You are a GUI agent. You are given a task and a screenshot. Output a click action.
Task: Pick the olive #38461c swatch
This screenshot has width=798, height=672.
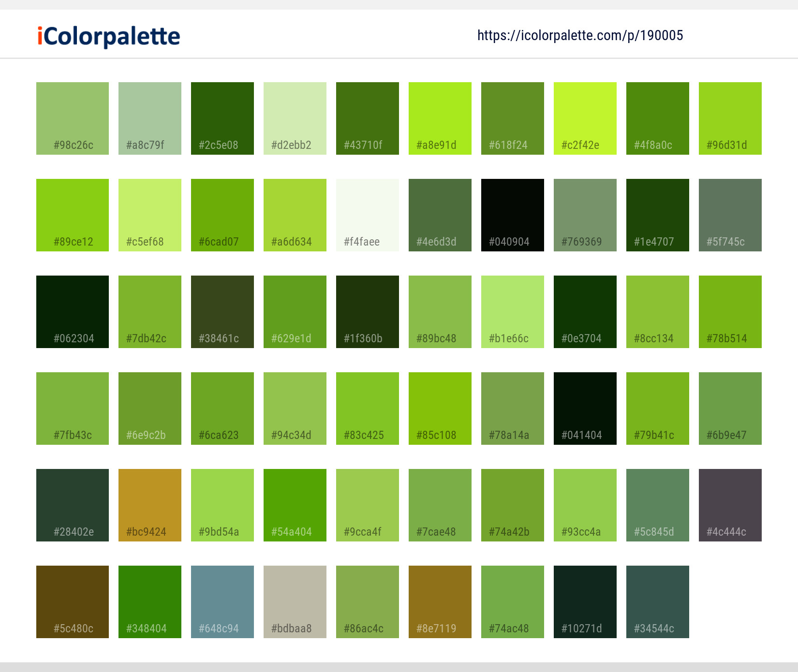(222, 312)
